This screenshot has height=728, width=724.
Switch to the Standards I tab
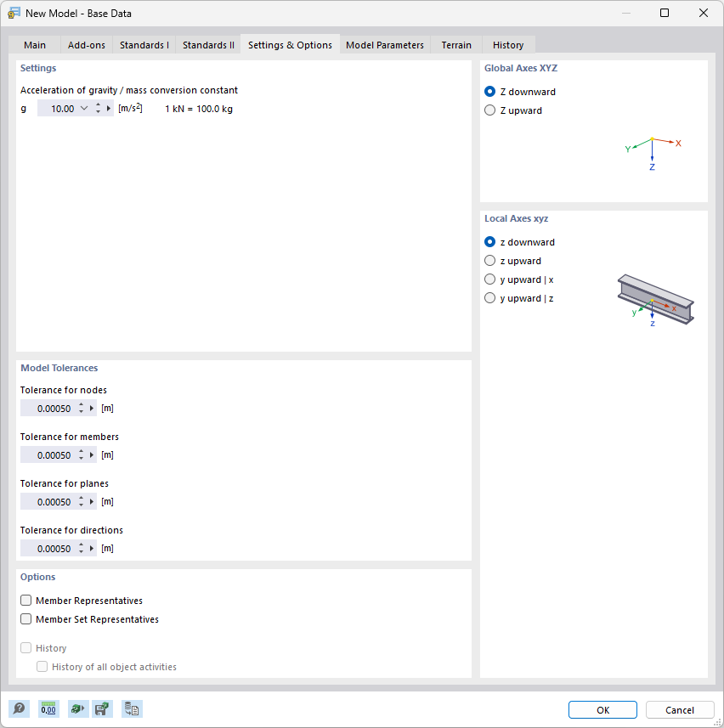click(144, 45)
